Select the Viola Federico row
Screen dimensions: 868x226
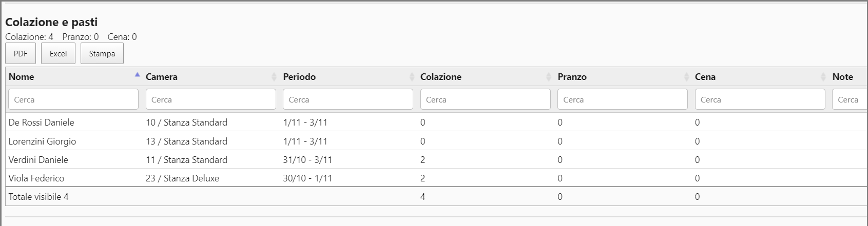(x=36, y=178)
